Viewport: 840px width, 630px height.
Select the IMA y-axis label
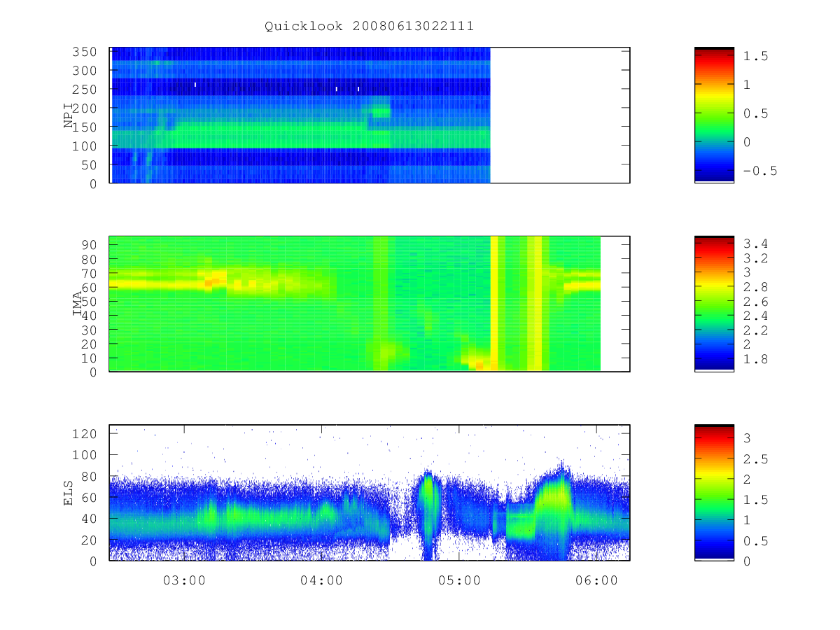77,304
